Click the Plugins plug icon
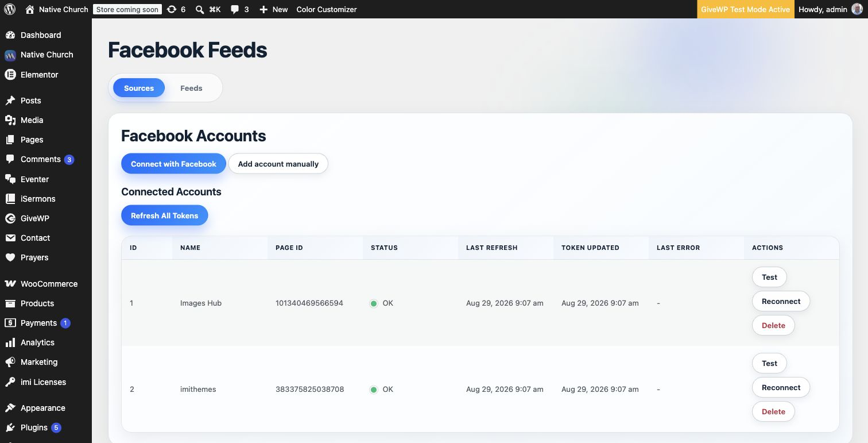Image resolution: width=868 pixels, height=443 pixels. click(10, 427)
